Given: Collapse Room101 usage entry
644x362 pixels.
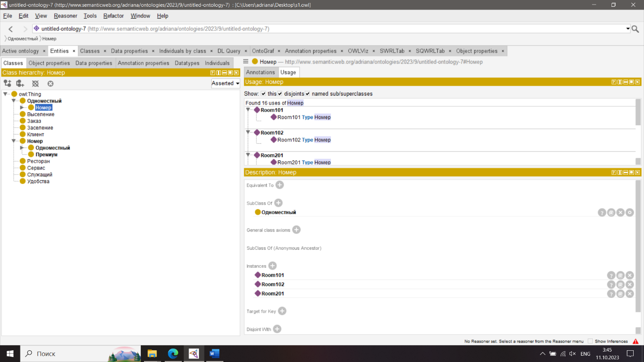Looking at the screenshot, I should point(248,110).
